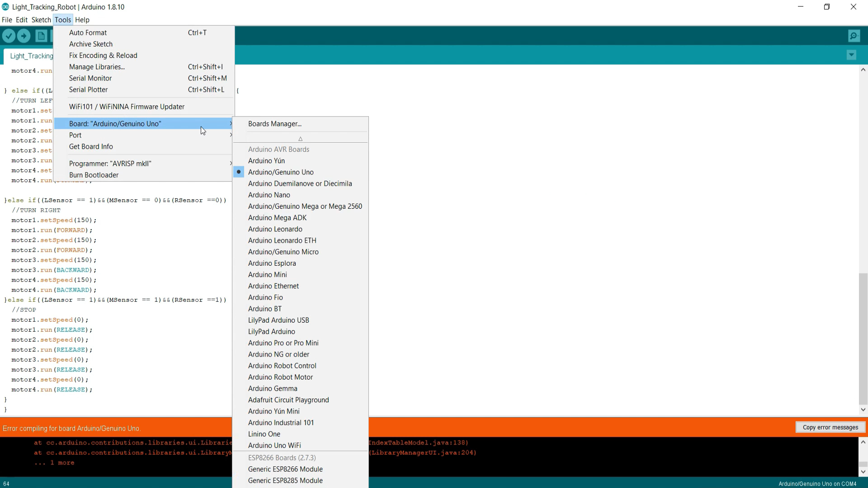This screenshot has height=488, width=868.
Task: Select Arduino Uno WiFi board
Action: [300, 446]
